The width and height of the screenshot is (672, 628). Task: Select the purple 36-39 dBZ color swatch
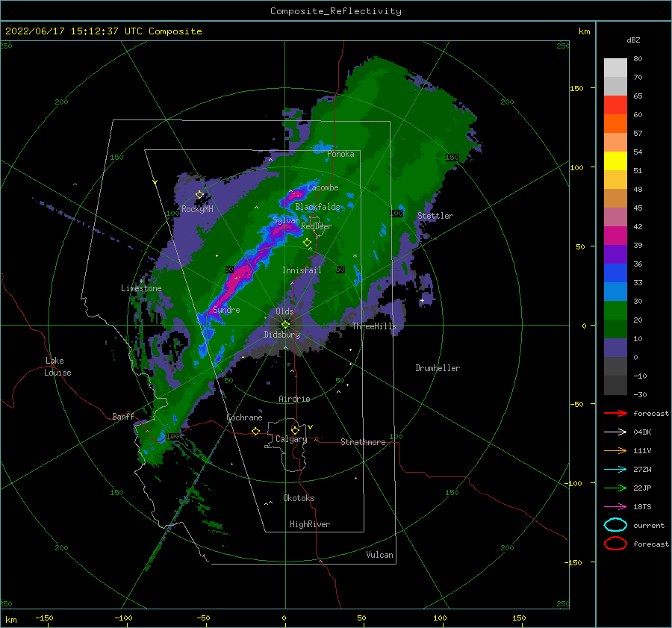pyautogui.click(x=615, y=255)
